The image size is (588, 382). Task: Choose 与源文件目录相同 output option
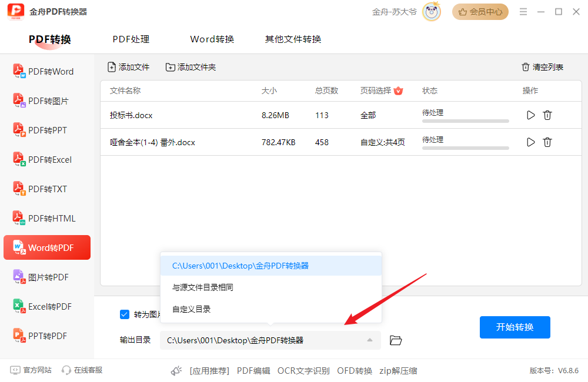click(270, 287)
